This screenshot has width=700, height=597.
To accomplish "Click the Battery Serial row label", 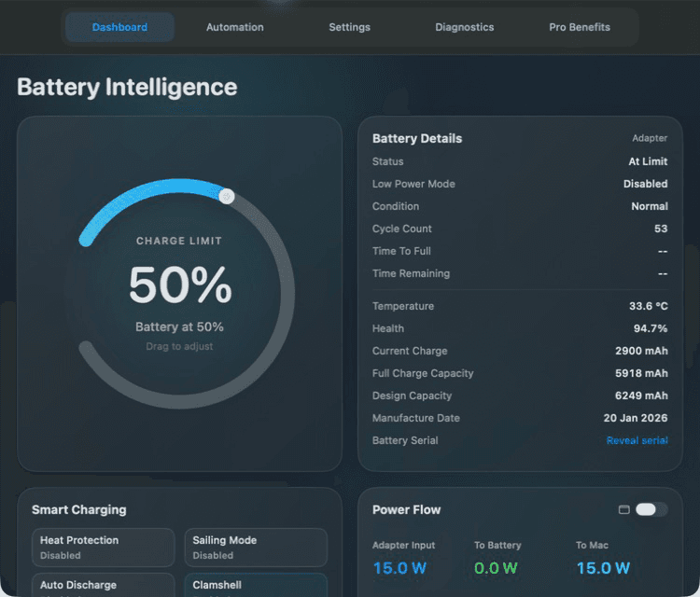I will click(x=405, y=440).
